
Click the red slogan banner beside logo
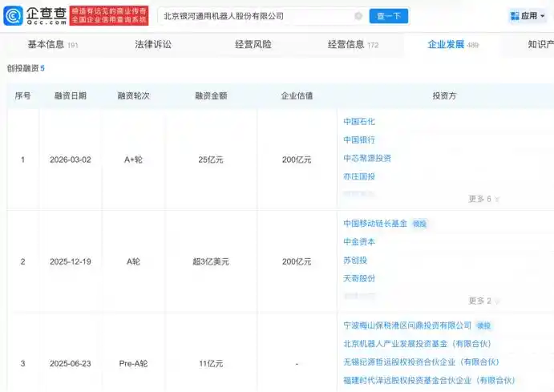coord(109,15)
